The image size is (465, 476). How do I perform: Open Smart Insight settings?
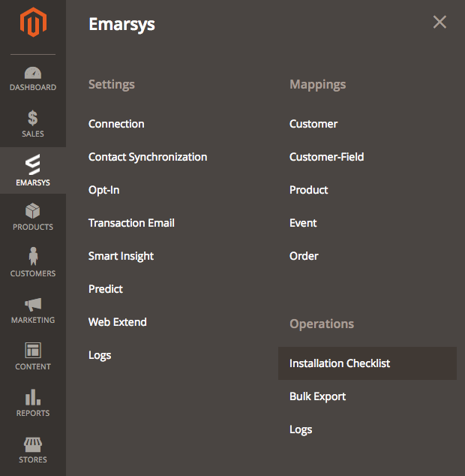[121, 256]
